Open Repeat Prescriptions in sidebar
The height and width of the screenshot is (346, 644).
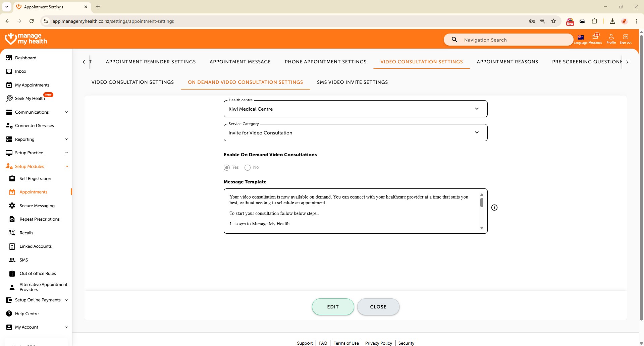(x=39, y=219)
